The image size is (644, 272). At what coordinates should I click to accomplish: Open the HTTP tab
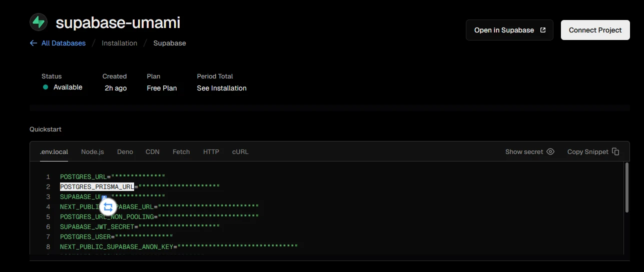pos(211,151)
